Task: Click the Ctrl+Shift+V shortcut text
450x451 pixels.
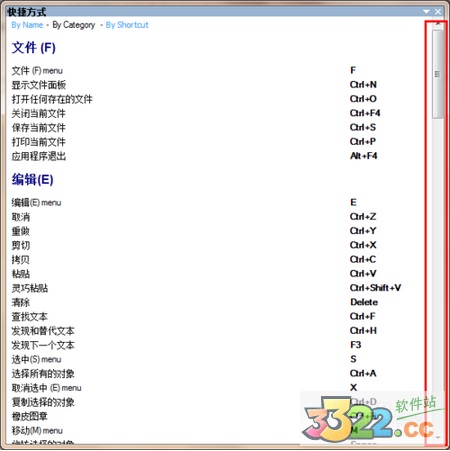Action: [376, 288]
